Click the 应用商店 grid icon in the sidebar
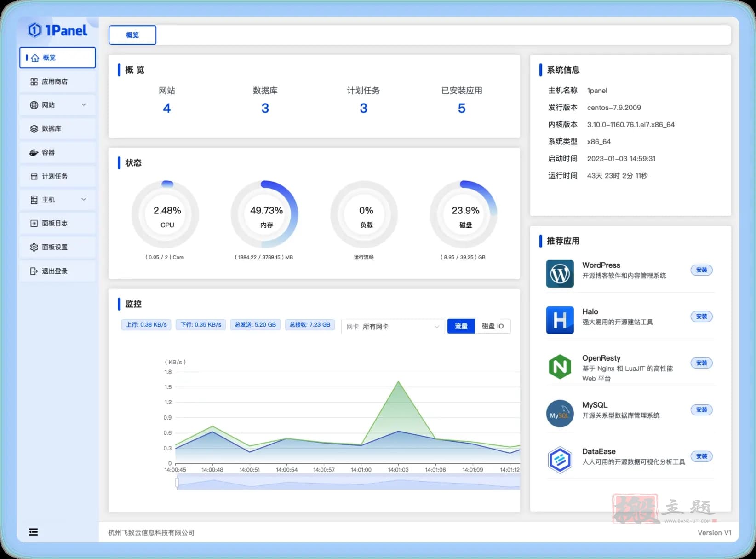This screenshot has width=756, height=559. (x=34, y=81)
